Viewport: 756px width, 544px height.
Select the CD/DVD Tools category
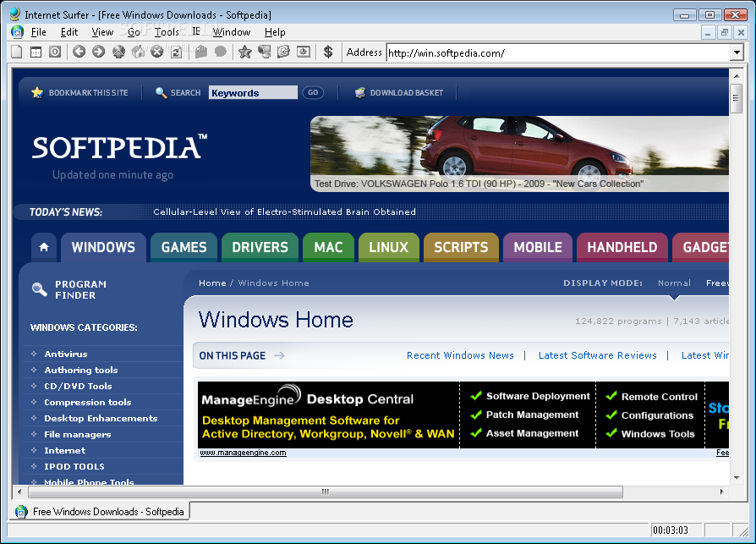(78, 386)
